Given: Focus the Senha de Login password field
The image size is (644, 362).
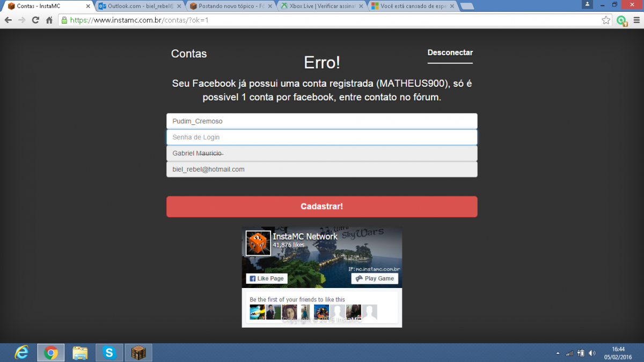Looking at the screenshot, I should pos(322,137).
